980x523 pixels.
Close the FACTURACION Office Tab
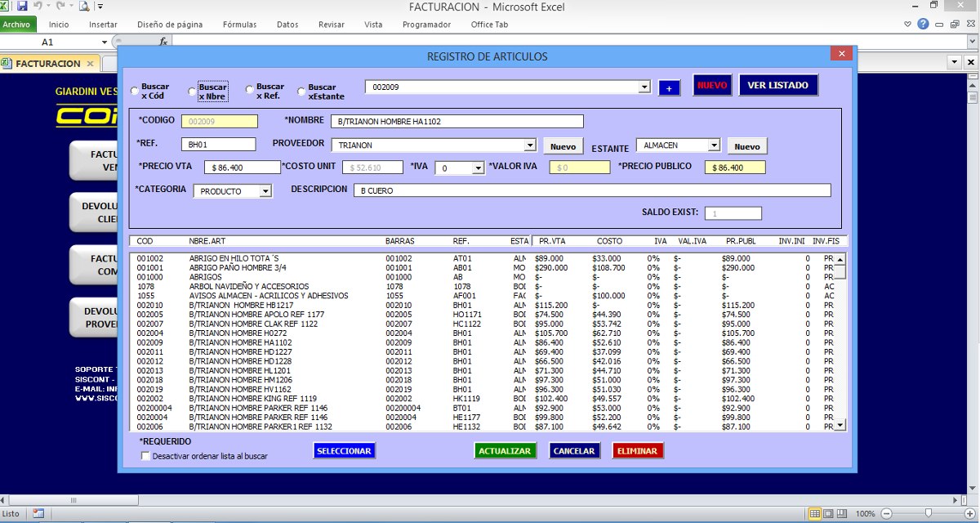90,63
